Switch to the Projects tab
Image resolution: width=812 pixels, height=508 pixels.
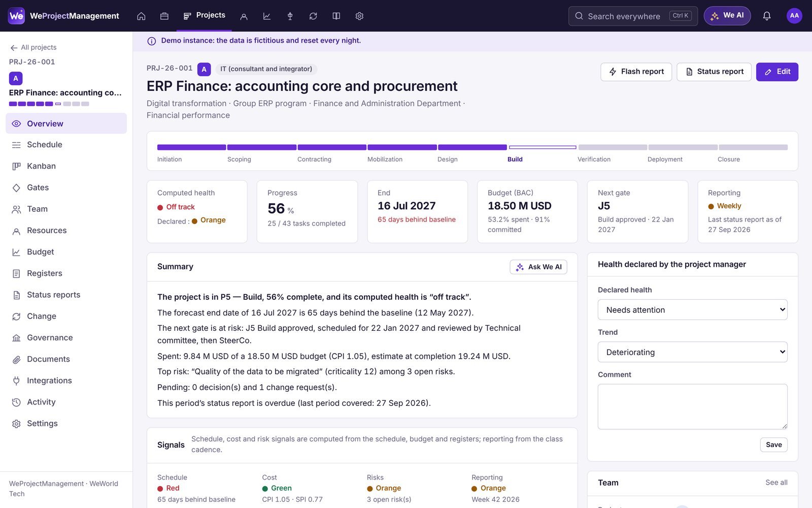pyautogui.click(x=205, y=16)
